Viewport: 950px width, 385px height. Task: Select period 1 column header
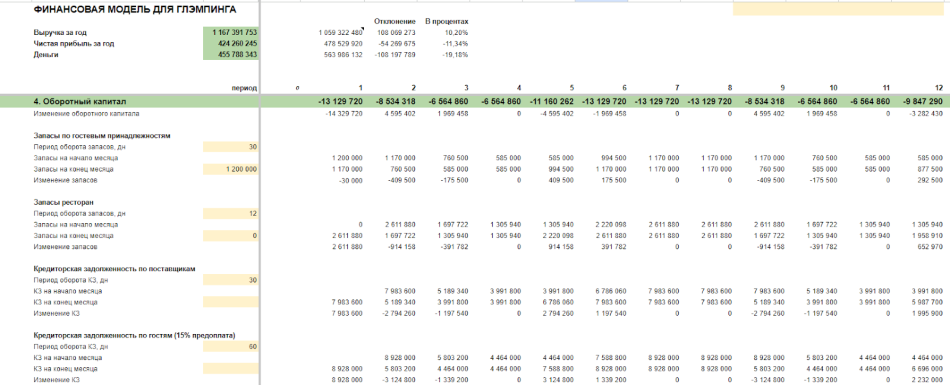coord(360,88)
